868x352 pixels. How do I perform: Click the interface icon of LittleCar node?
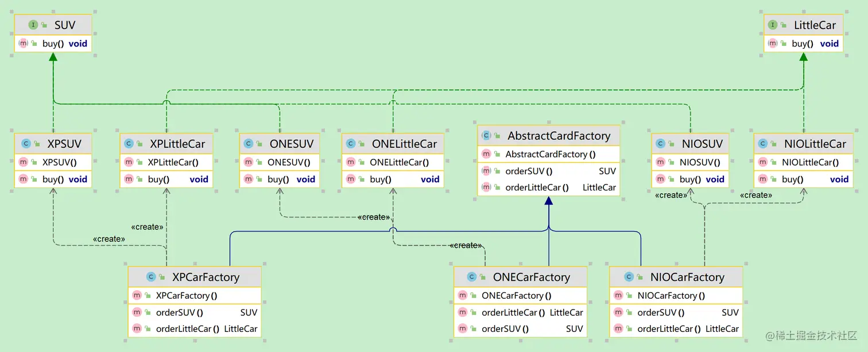click(x=773, y=25)
